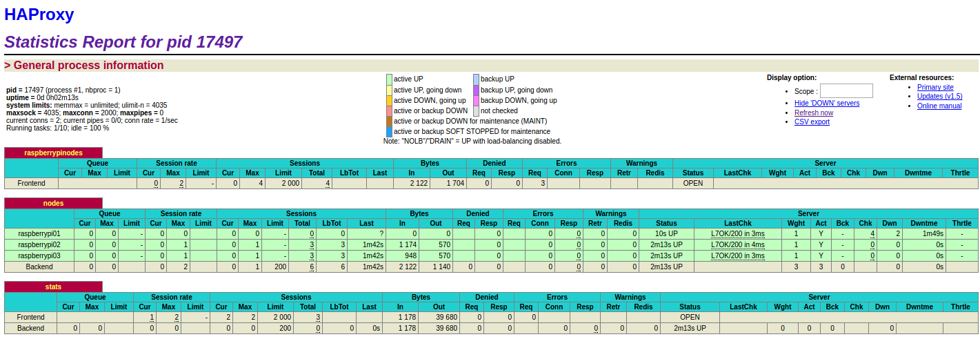Click OPEN status in the stats Frontend row

point(690,317)
